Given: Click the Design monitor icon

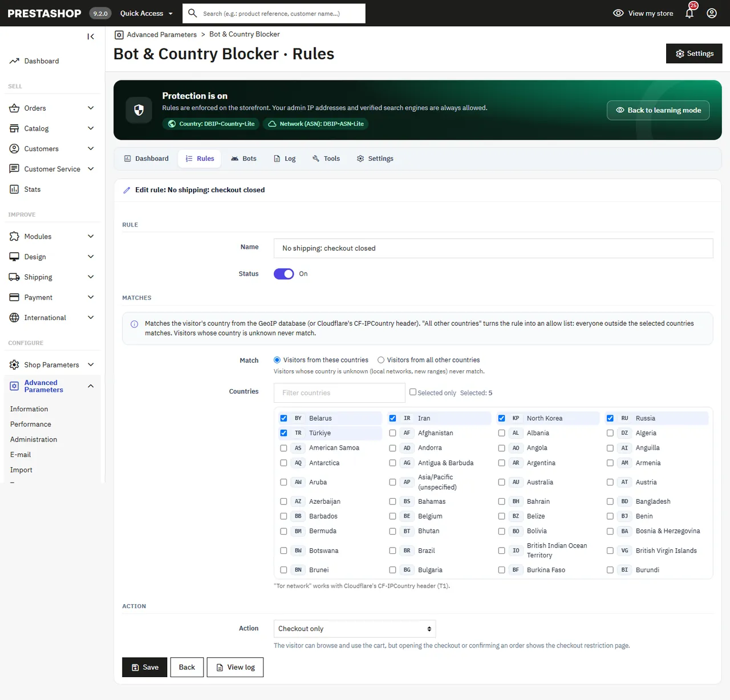Looking at the screenshot, I should (14, 257).
